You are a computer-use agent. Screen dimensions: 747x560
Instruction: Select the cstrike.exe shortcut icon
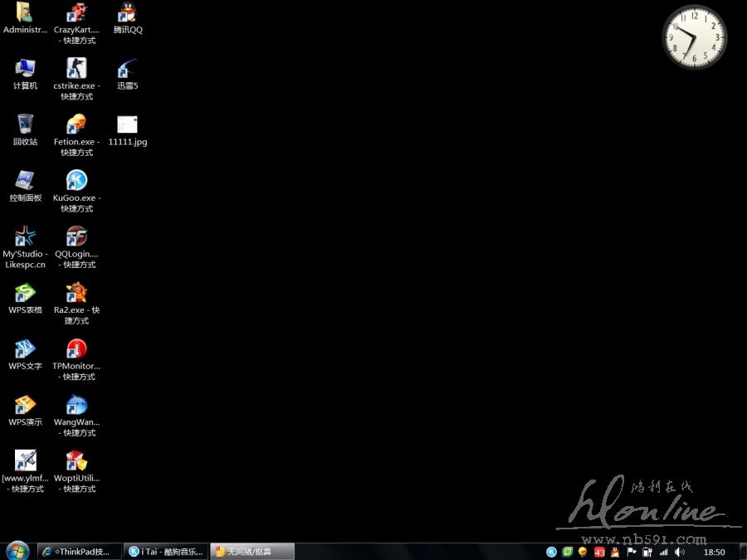tap(76, 69)
